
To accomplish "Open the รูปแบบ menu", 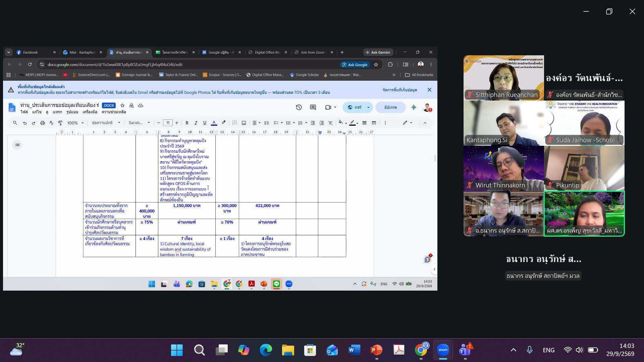I will pos(72,112).
